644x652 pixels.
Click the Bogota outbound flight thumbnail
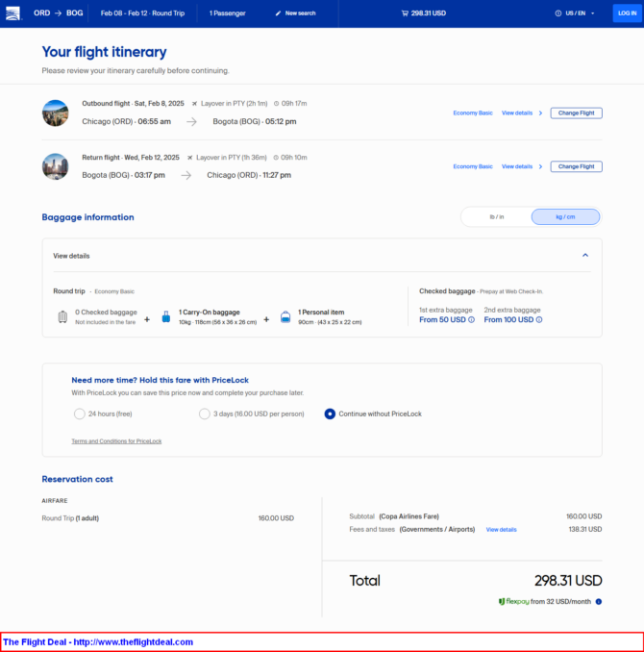tap(56, 113)
